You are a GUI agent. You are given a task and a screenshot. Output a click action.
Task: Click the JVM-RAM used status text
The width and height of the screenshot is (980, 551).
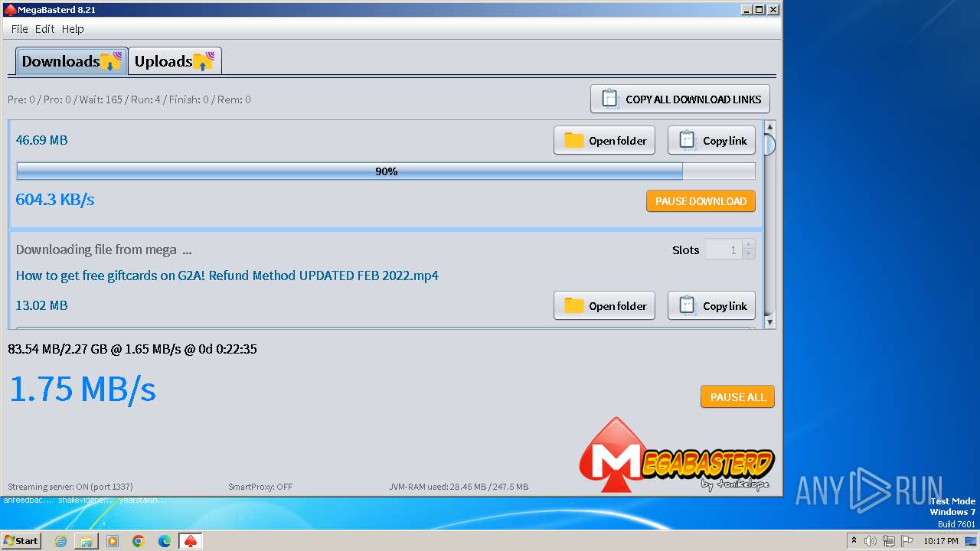point(459,487)
